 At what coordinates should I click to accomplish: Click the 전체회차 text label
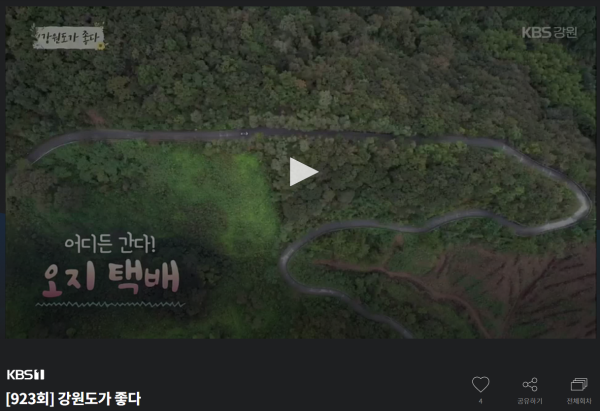click(x=579, y=401)
